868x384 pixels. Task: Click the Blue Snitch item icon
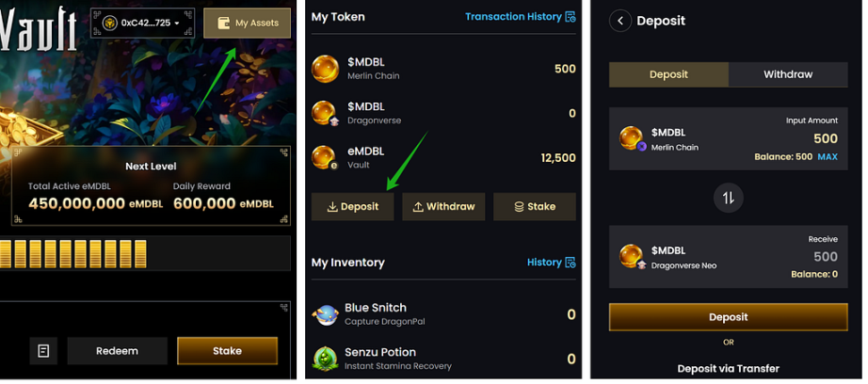(x=326, y=315)
